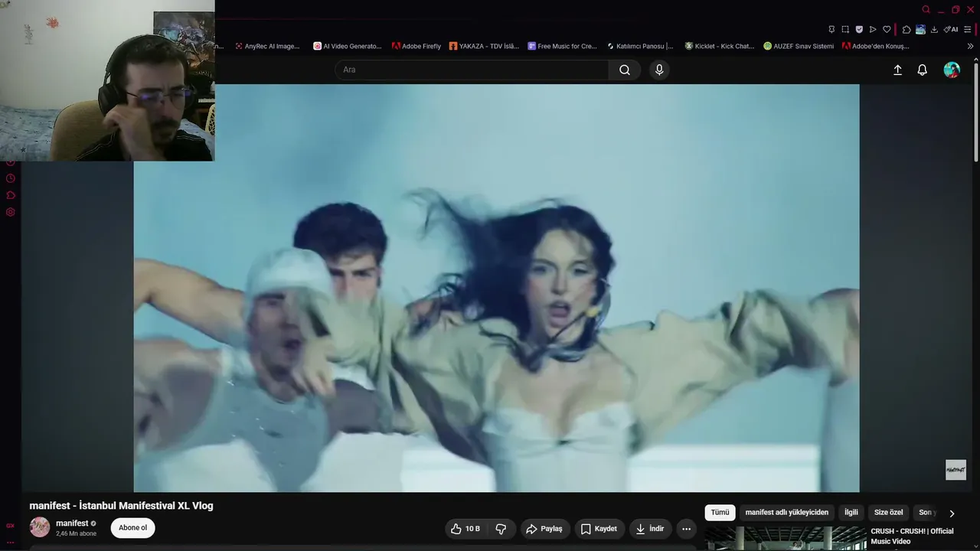Click the video title 'manifest - İstanbul Manifestival XL Vlog'
Image resolution: width=980 pixels, height=551 pixels.
point(121,506)
